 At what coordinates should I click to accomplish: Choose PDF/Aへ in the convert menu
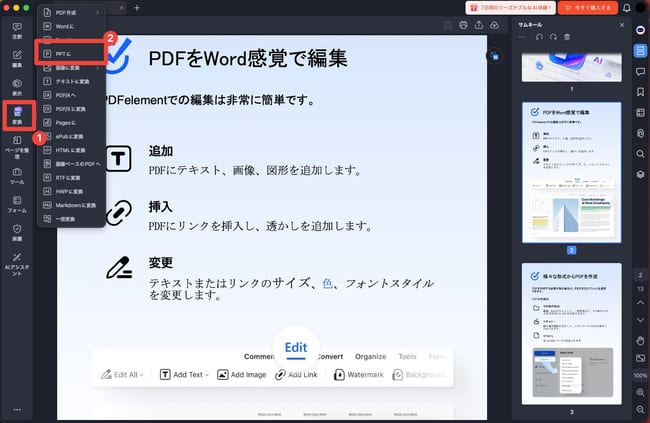point(72,95)
